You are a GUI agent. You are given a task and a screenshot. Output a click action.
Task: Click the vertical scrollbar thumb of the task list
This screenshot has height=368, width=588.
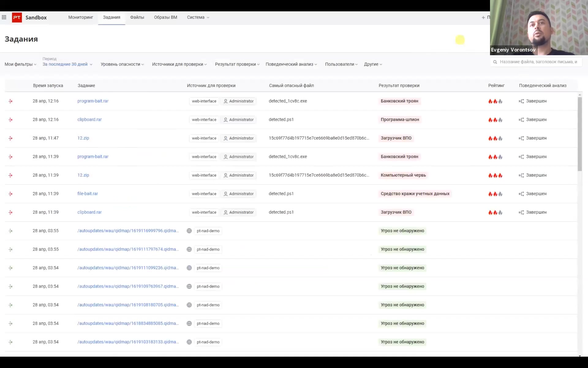pyautogui.click(x=579, y=134)
